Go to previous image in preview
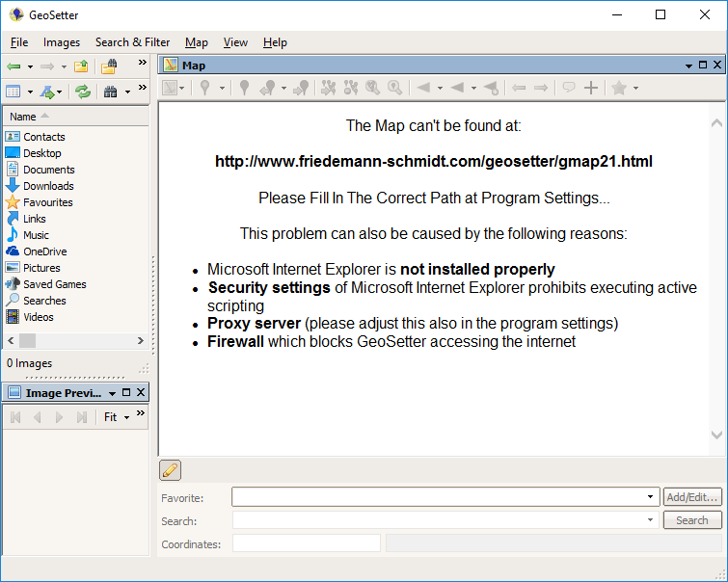728x582 pixels. click(x=38, y=417)
